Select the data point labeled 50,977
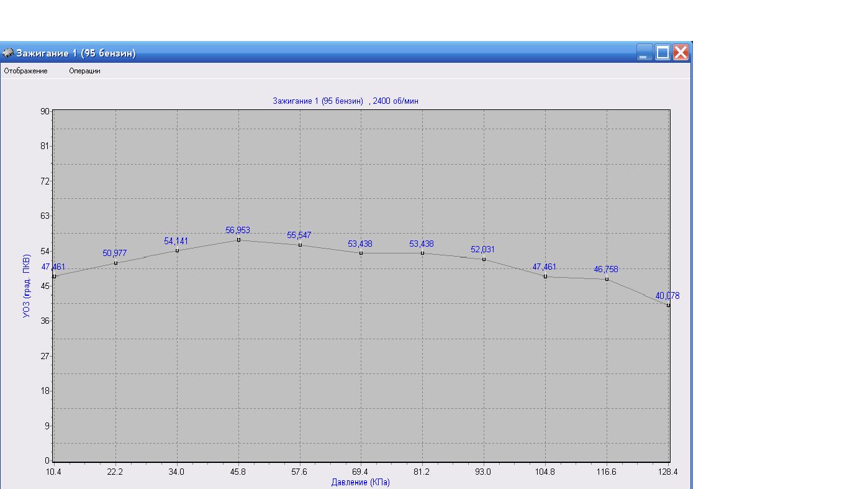The image size is (868, 489). coord(115,263)
